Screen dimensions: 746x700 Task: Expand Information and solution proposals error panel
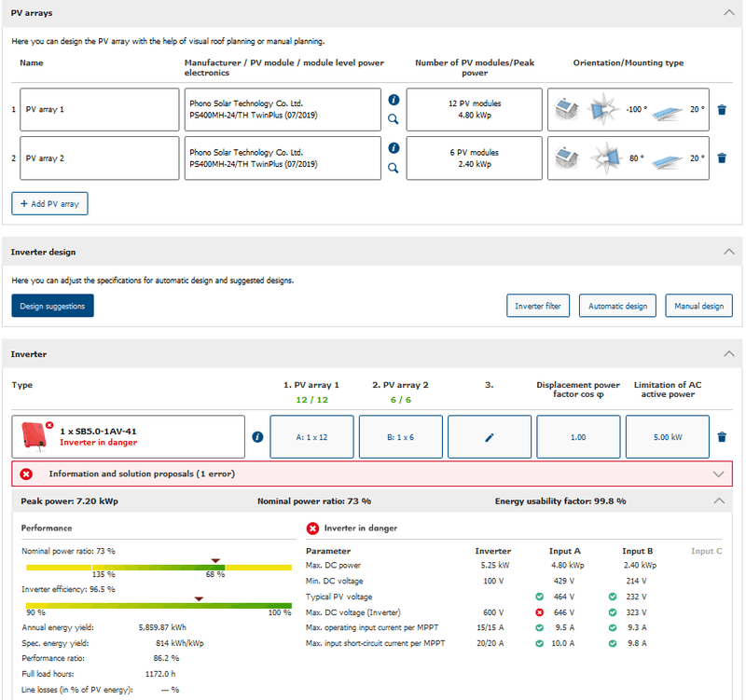pos(718,474)
